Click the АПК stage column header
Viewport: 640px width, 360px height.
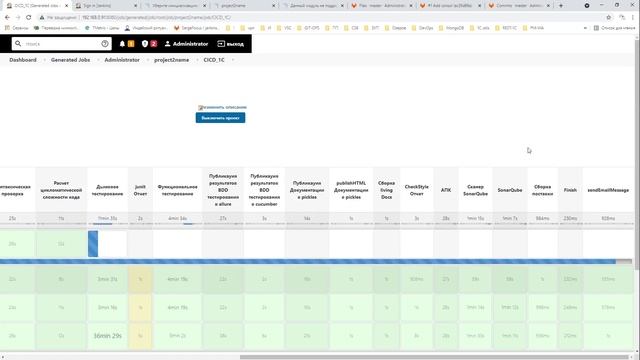[446, 190]
